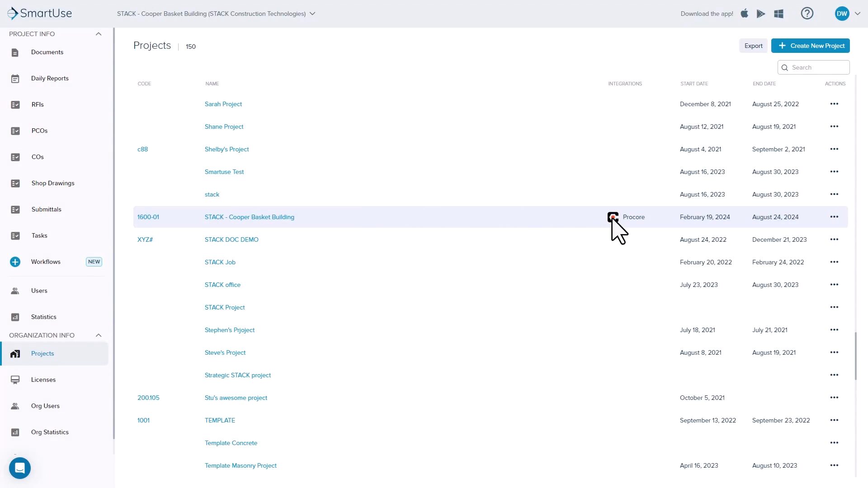868x488 pixels.
Task: Open the Submittals section
Action: (x=46, y=209)
